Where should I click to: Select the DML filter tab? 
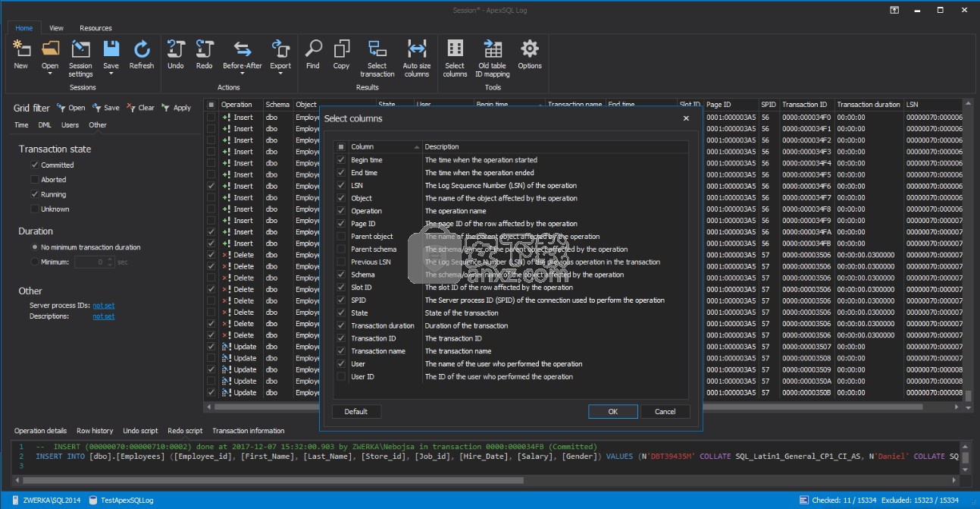(x=45, y=125)
